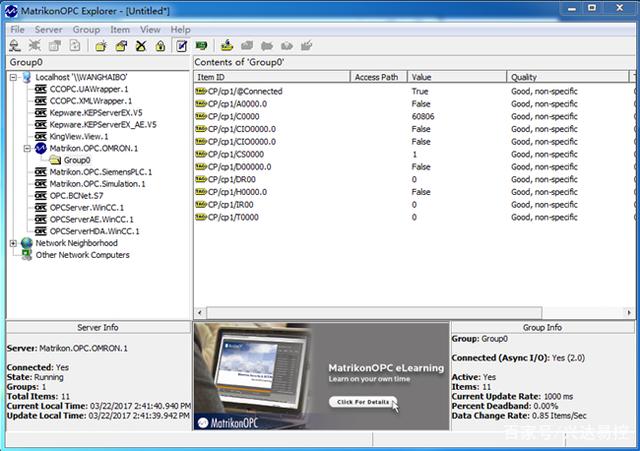Screen dimensions: 640x451
Task: Click the horizontal scrollbar left arrow
Action: pyautogui.click(x=200, y=313)
